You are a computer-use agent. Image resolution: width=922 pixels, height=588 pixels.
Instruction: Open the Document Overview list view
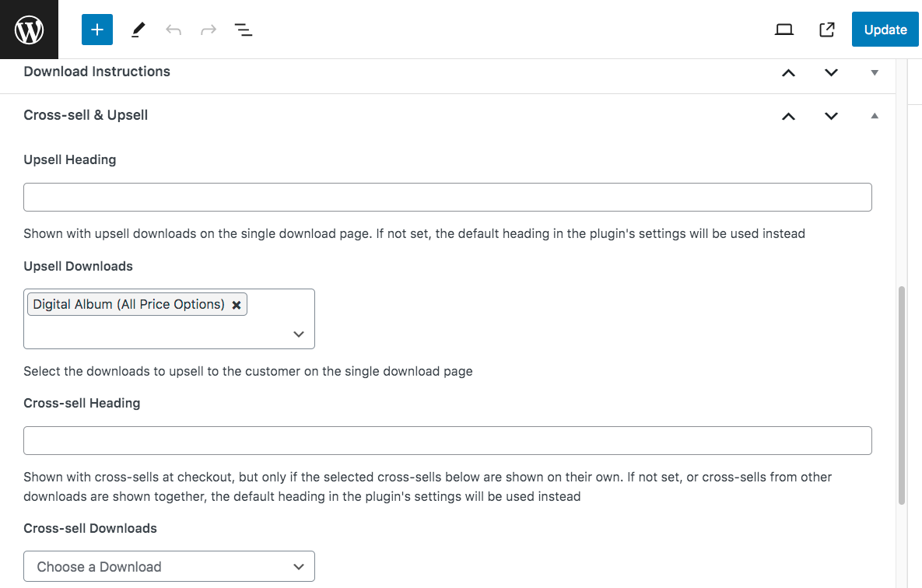pos(244,29)
